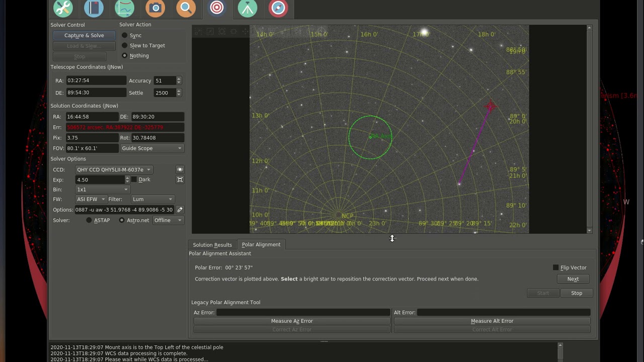Image resolution: width=644 pixels, height=362 pixels.
Task: Open the Bin 1x1 dropdown
Action: tap(103, 190)
